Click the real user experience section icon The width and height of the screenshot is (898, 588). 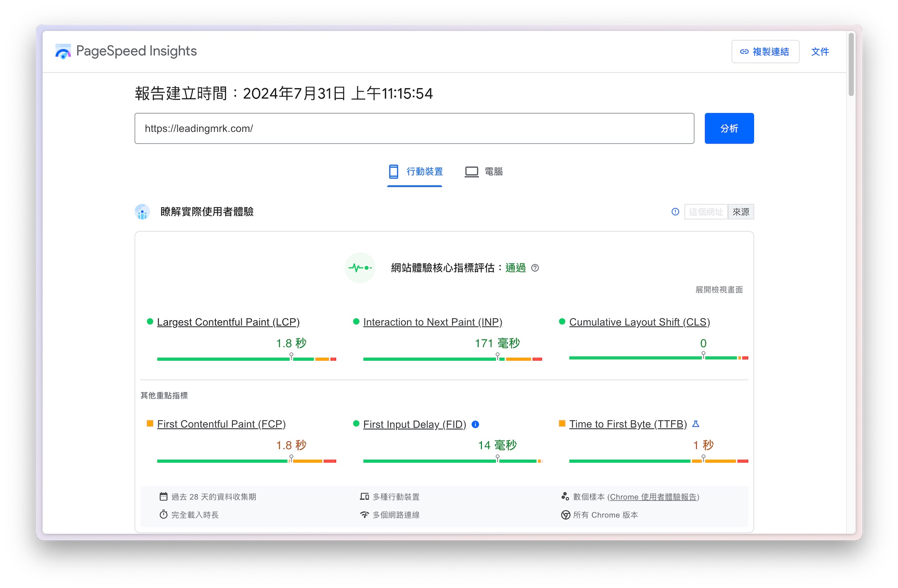click(142, 212)
